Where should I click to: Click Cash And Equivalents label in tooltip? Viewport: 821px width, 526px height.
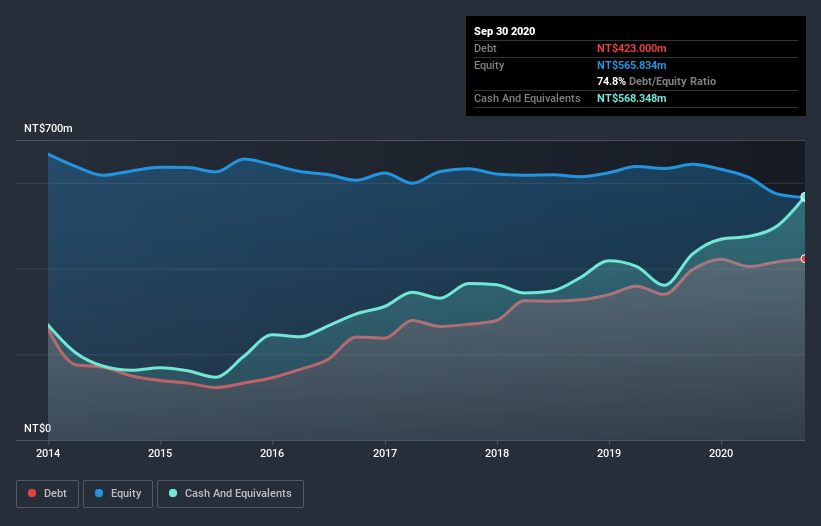click(x=527, y=98)
